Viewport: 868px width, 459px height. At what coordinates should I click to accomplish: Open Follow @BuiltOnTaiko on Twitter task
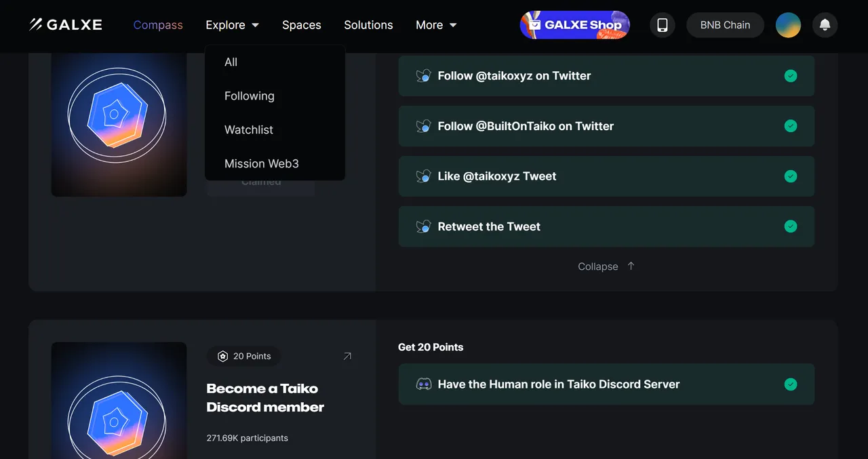606,126
